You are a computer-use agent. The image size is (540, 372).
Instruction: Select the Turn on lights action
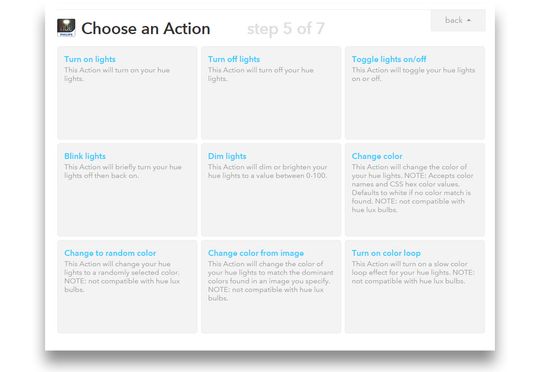coord(90,59)
